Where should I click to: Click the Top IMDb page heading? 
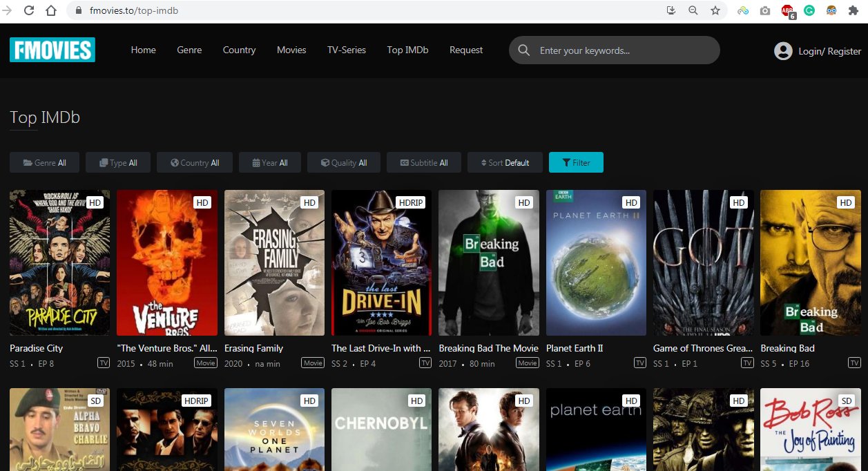45,117
